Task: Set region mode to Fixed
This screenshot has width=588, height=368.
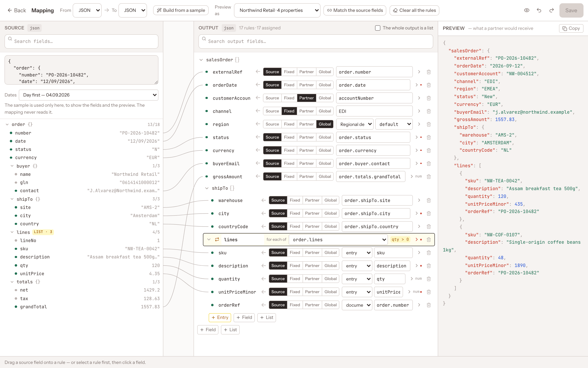Action: 289,124
